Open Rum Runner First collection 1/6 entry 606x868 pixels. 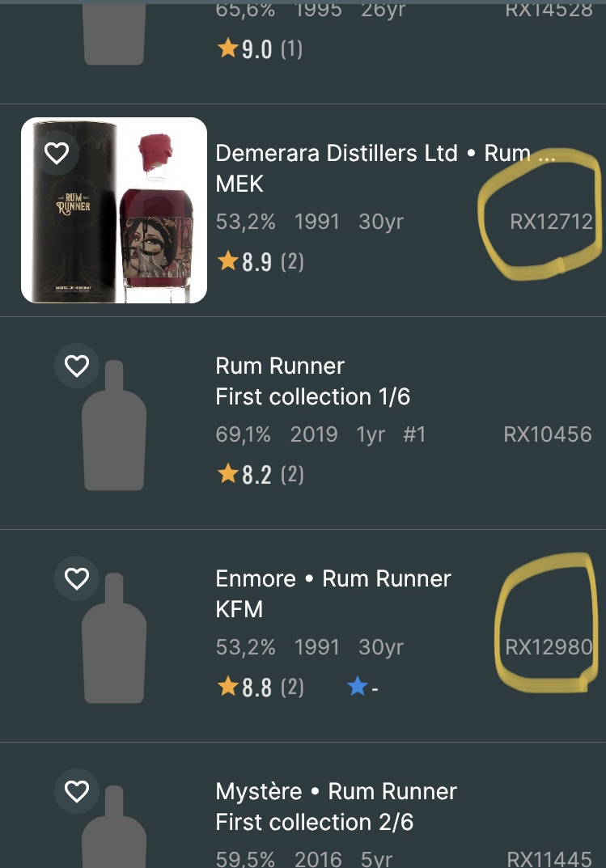coord(312,382)
